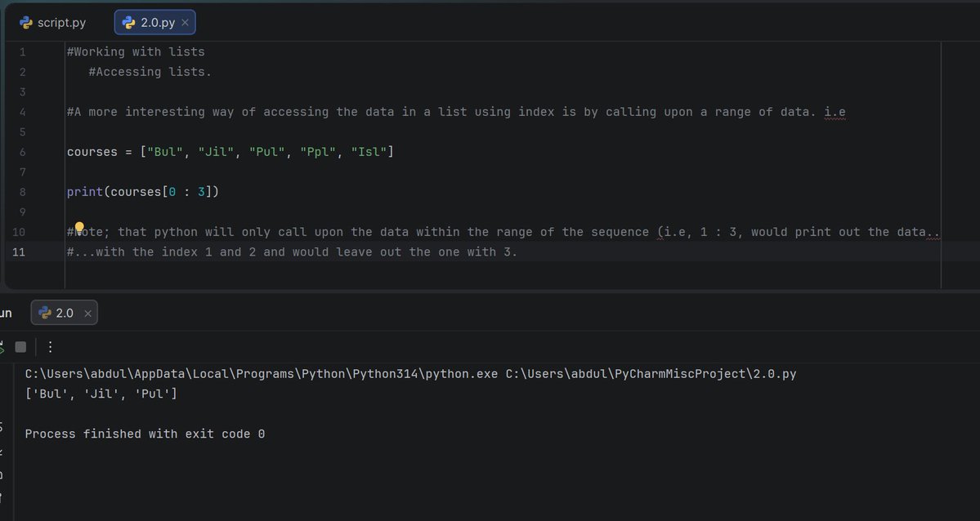
Task: Select the 2.0.py editor tab
Action: (x=155, y=23)
